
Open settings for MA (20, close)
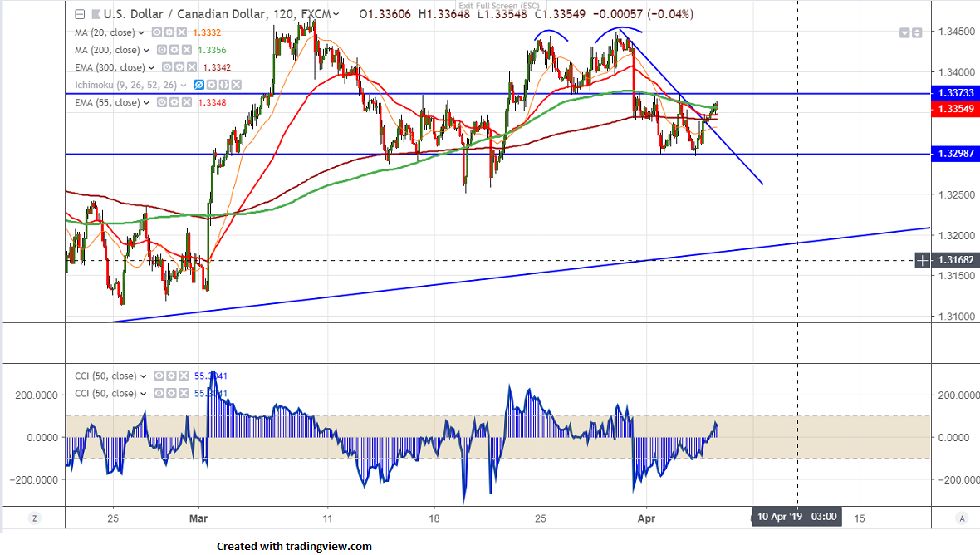[169, 32]
